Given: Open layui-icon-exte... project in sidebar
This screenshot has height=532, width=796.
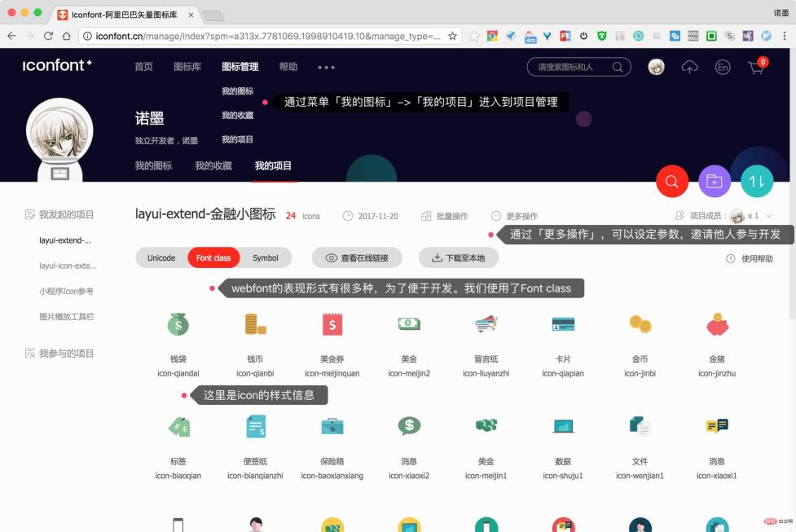Looking at the screenshot, I should [68, 266].
